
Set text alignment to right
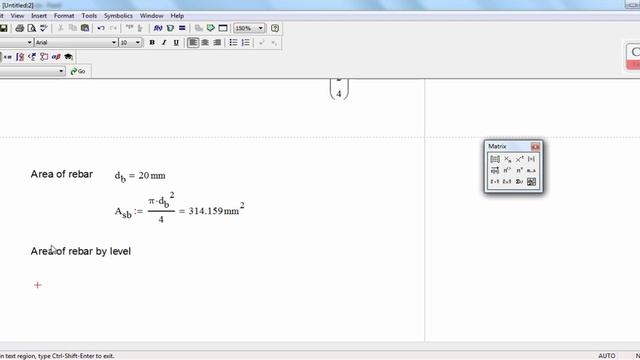(x=217, y=42)
